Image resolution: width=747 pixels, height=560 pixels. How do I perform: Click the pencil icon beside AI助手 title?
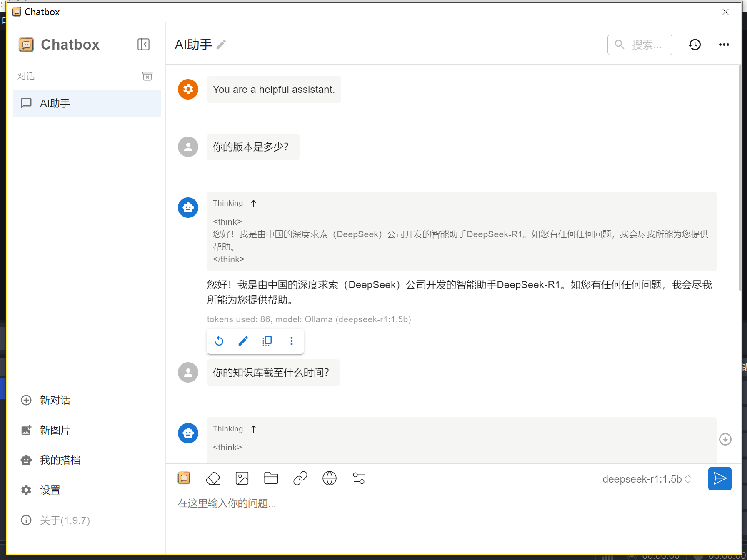click(x=221, y=45)
